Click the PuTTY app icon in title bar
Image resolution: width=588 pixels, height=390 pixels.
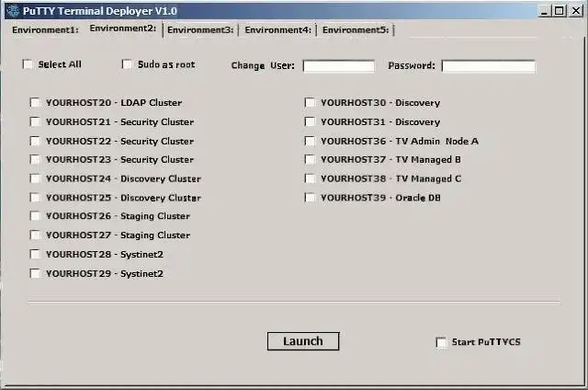coord(13,11)
